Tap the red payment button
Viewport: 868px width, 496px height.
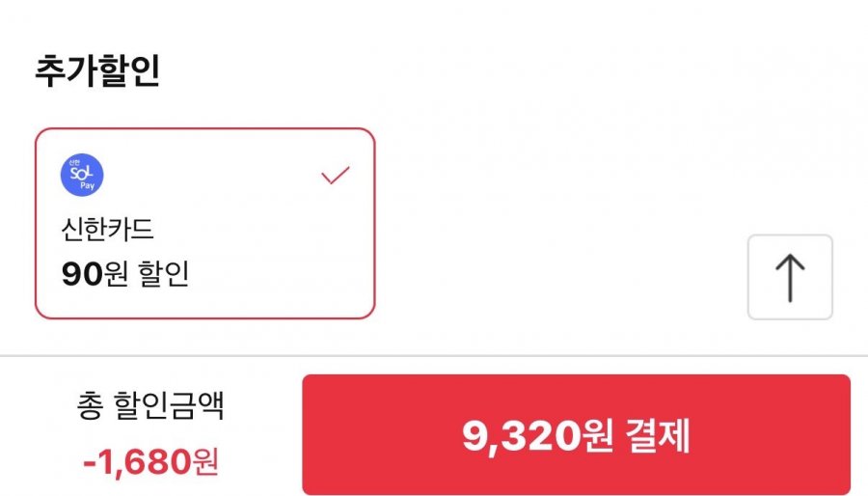point(576,435)
